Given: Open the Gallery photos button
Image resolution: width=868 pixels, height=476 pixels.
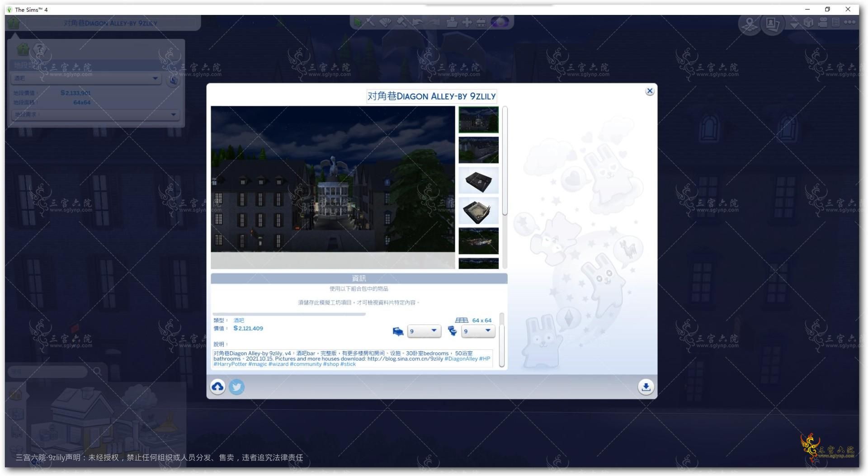Looking at the screenshot, I should point(773,25).
